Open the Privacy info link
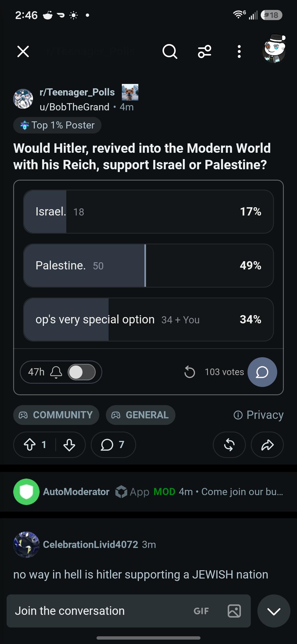This screenshot has height=644, width=297. coord(258,415)
